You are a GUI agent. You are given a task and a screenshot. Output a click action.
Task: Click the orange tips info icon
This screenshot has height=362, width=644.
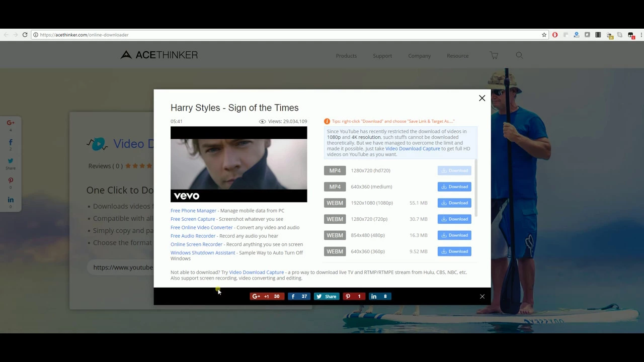click(x=327, y=121)
